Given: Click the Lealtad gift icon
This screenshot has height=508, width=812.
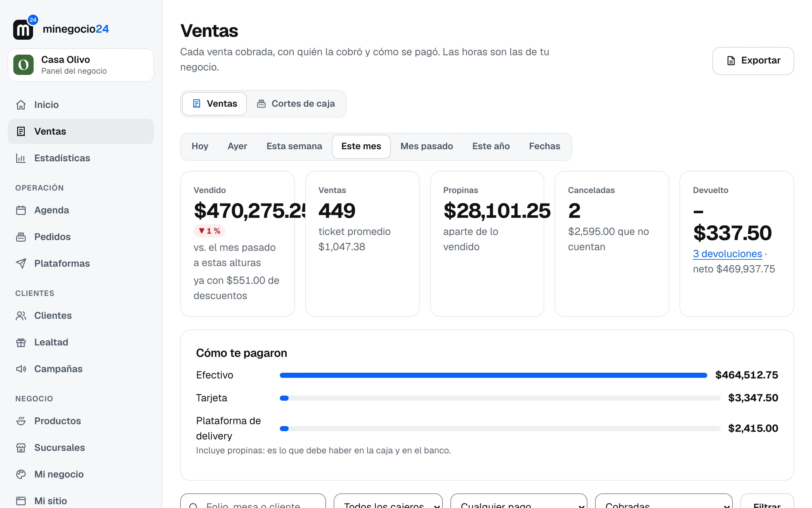Looking at the screenshot, I should tap(21, 342).
